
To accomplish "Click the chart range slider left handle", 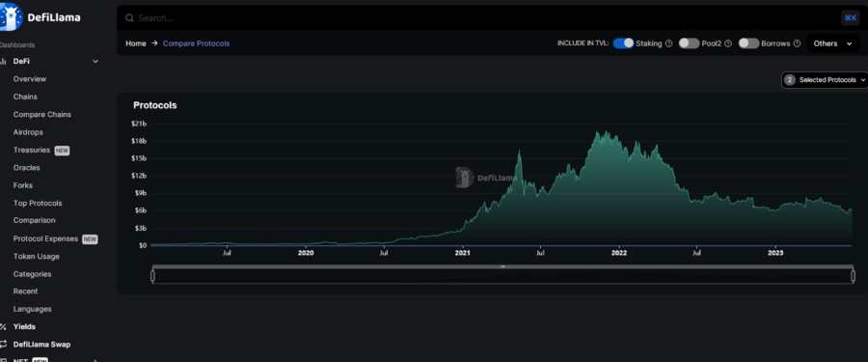I will click(152, 275).
